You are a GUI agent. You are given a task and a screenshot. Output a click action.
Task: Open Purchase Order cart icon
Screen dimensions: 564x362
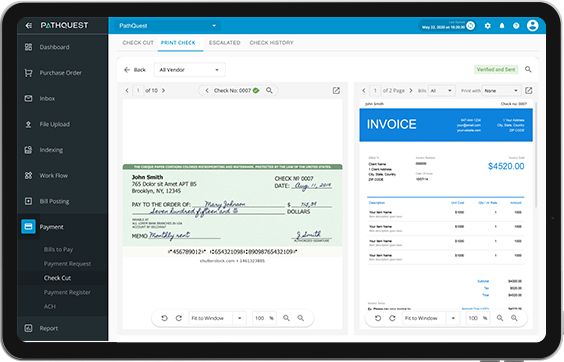point(28,73)
